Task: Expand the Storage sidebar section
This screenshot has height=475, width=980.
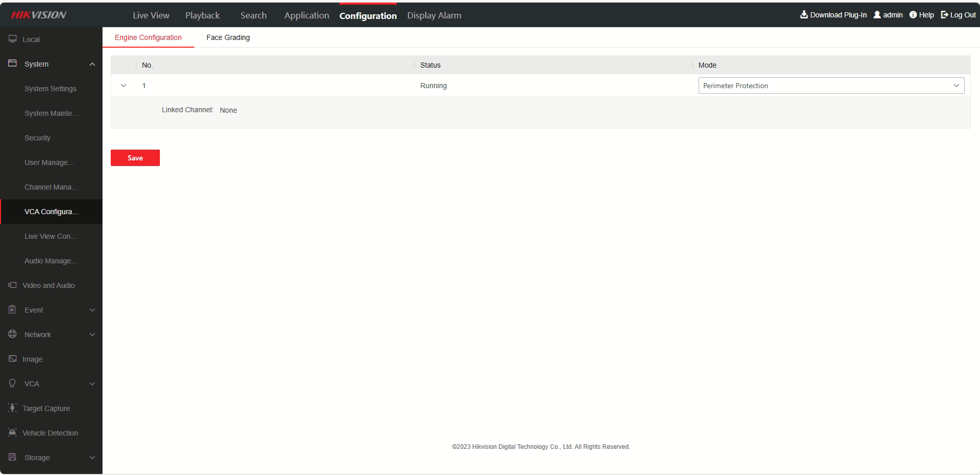Action: pyautogui.click(x=92, y=458)
